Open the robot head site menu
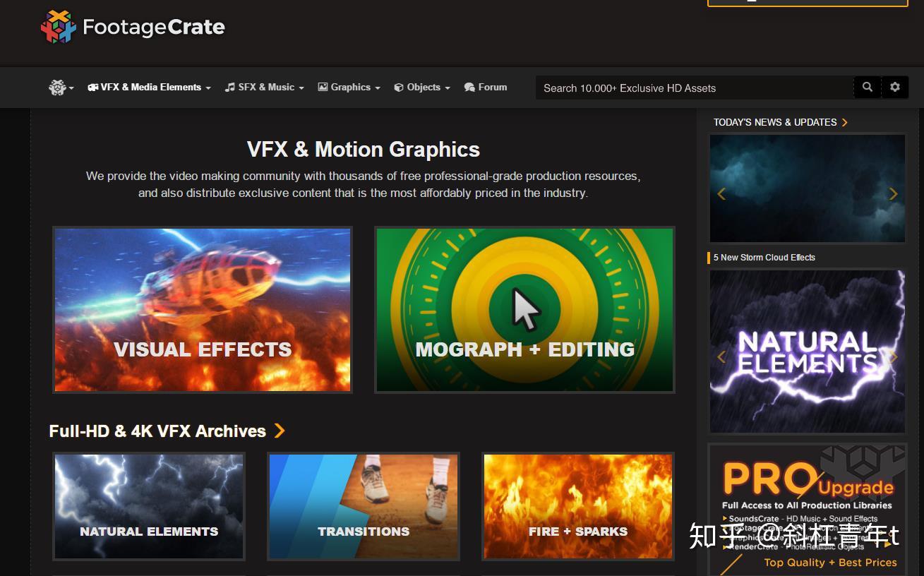This screenshot has height=576, width=924. (61, 88)
